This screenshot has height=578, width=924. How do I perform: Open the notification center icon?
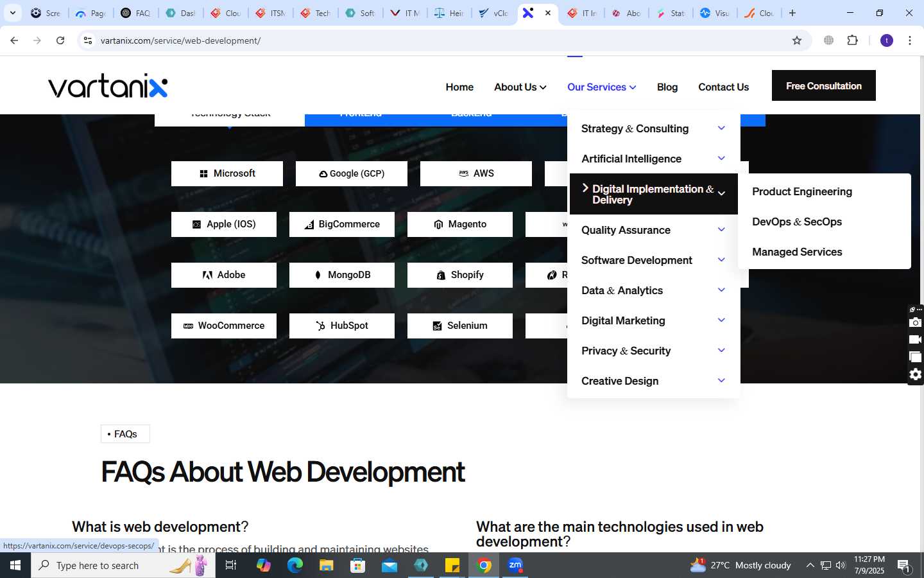pos(904,566)
